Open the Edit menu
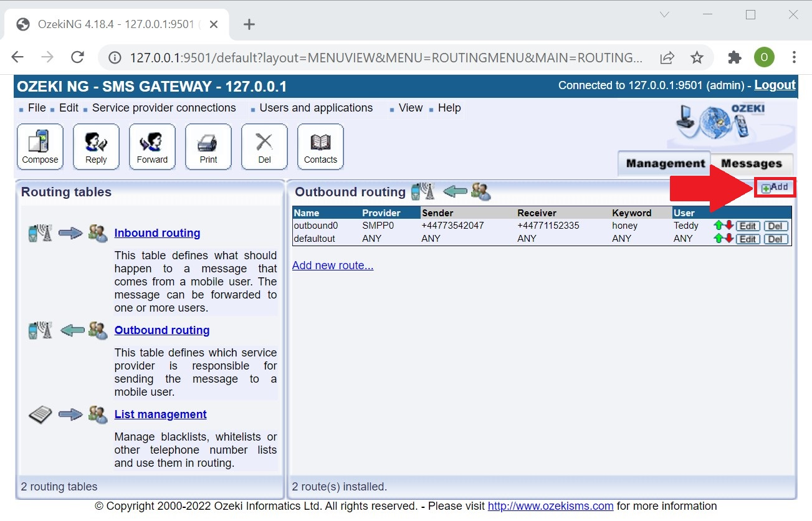This screenshot has height=521, width=812. 69,108
